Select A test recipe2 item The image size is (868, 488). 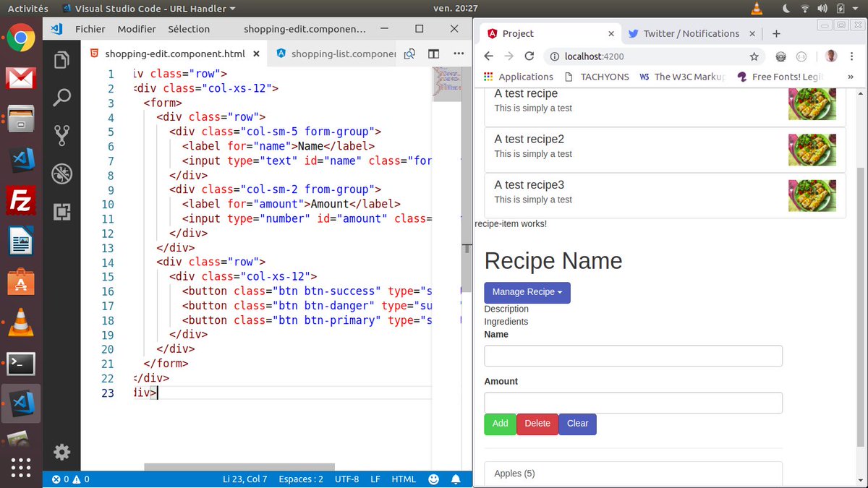[665, 150]
